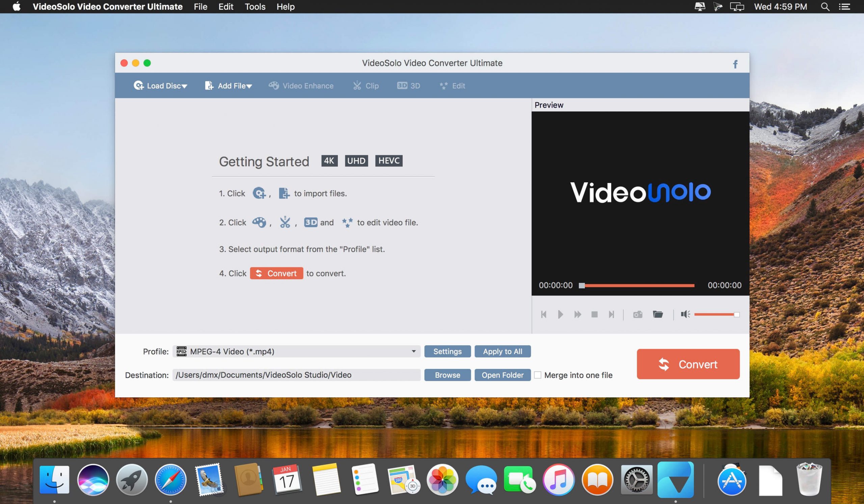Select the Clip tool to trim video

pos(366,86)
